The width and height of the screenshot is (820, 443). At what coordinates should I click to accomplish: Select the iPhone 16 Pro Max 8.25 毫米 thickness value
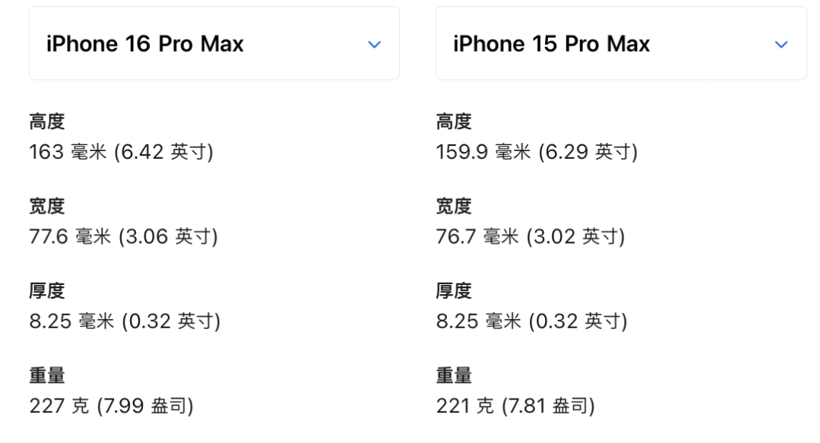(x=125, y=321)
